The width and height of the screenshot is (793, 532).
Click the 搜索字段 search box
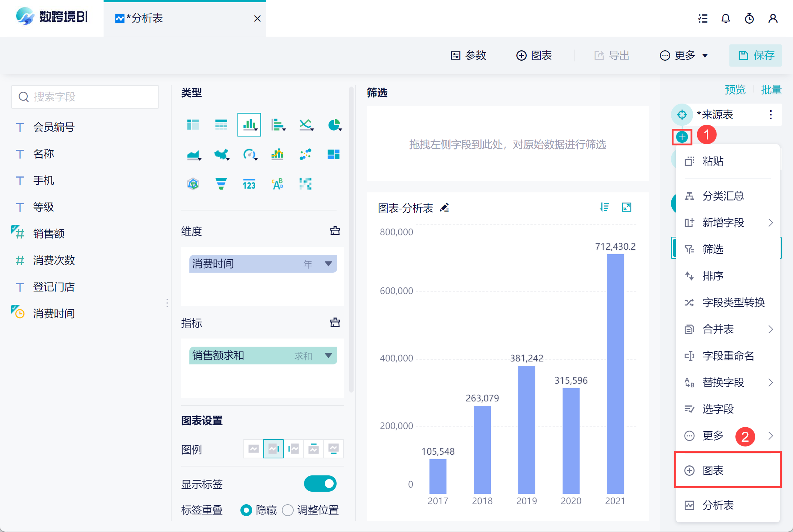pos(85,97)
